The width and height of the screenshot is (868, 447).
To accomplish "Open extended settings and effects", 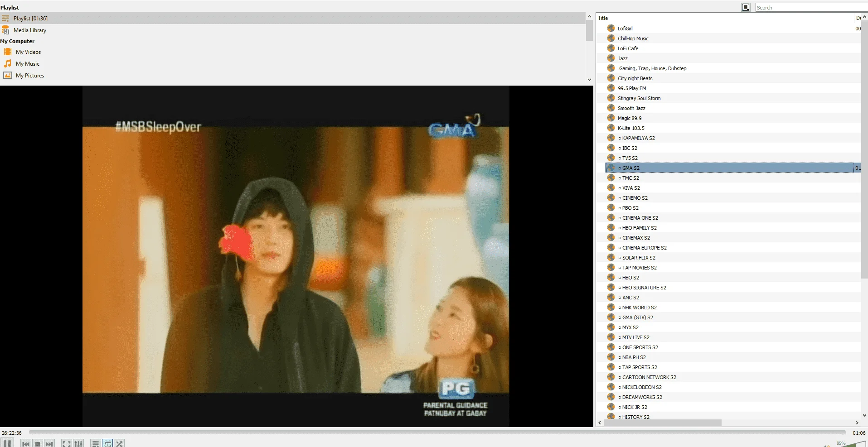I will [x=78, y=443].
